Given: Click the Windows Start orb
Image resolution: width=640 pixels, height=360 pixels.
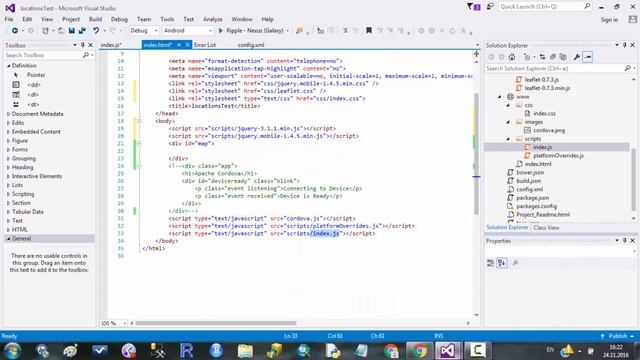Looking at the screenshot, I should 13,351.
